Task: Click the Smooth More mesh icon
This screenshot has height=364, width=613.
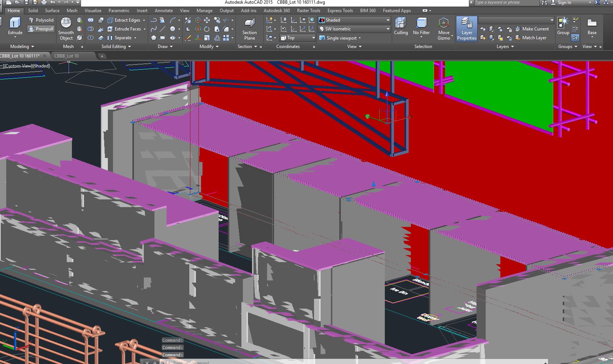Action: click(x=80, y=20)
